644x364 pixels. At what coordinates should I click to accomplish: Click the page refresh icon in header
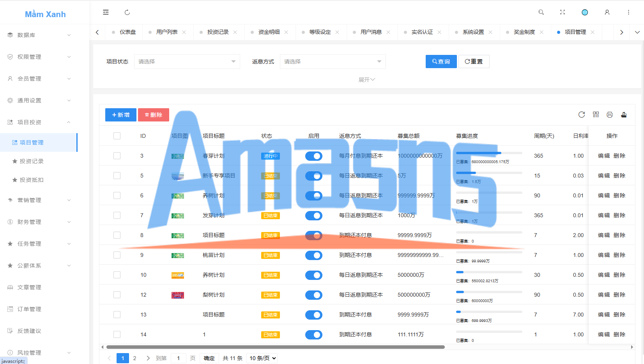click(127, 12)
